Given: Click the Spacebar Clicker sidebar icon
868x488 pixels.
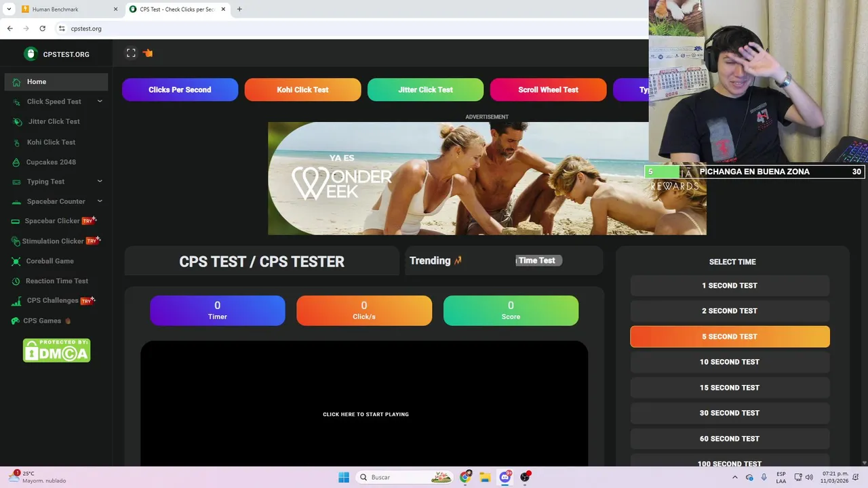Looking at the screenshot, I should (16, 221).
